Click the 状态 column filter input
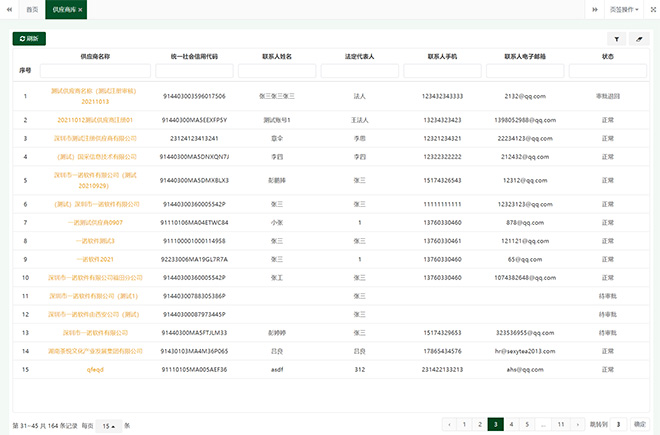 tap(607, 71)
